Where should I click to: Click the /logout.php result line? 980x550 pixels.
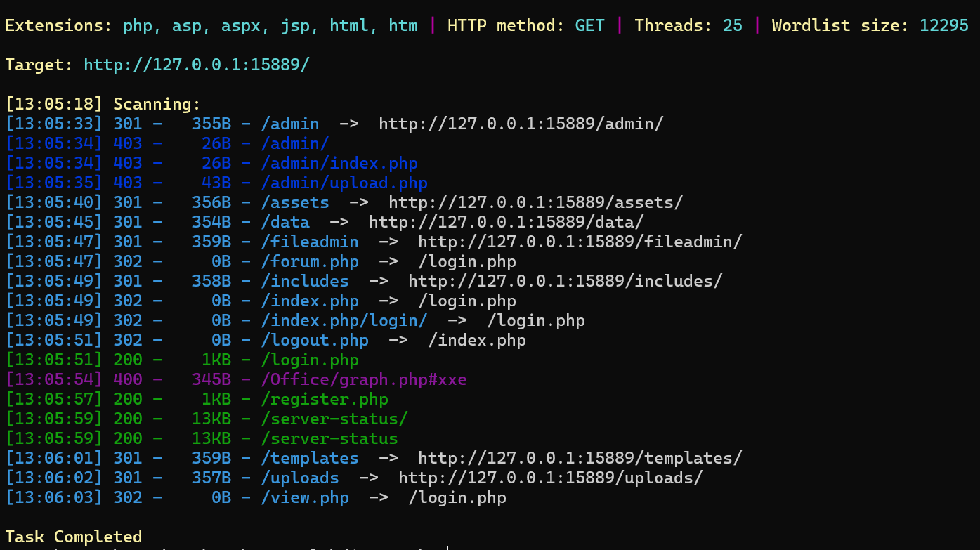pyautogui.click(x=266, y=341)
